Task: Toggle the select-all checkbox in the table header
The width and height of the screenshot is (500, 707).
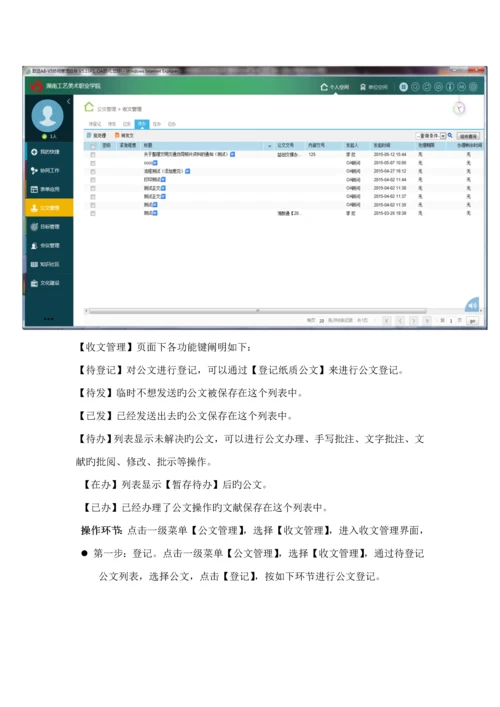Action: (x=93, y=146)
